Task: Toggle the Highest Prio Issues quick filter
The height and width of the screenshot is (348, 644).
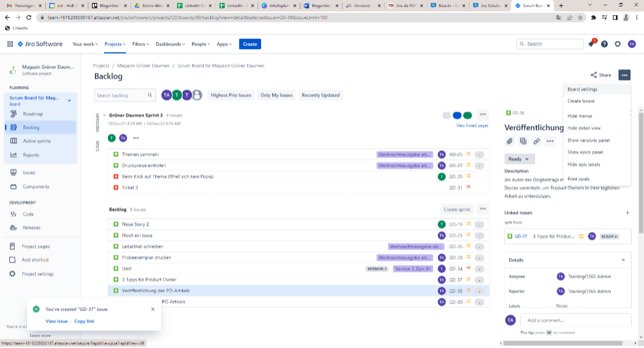Action: coord(231,95)
